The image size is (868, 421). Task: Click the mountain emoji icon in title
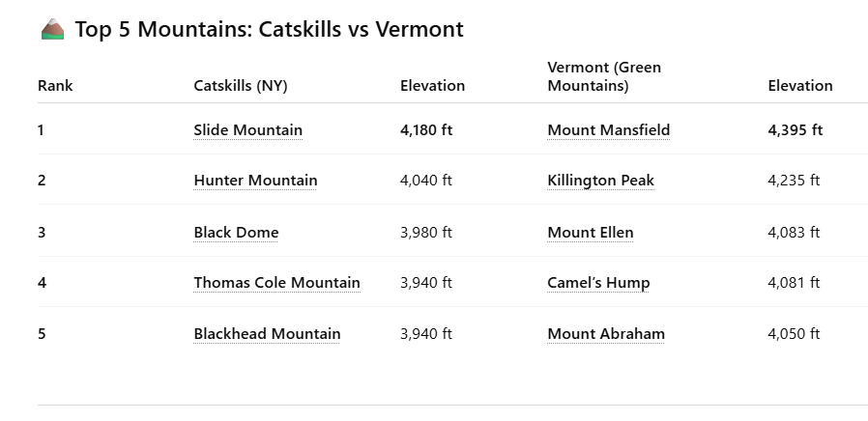pos(52,30)
